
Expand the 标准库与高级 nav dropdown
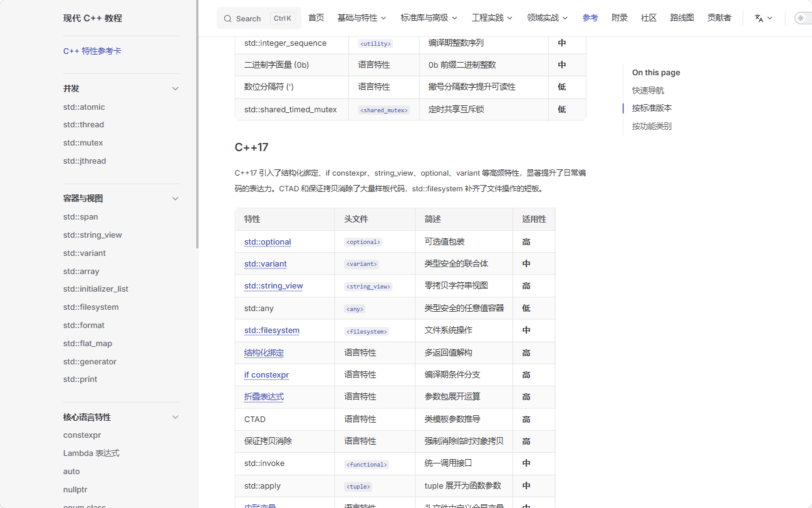pos(429,18)
